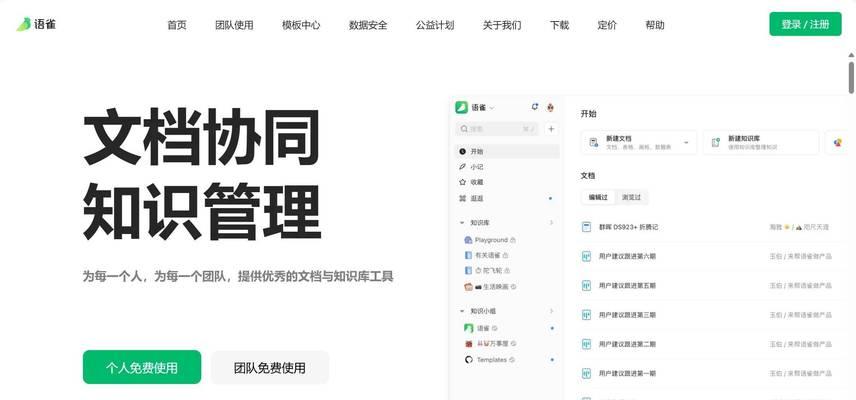This screenshot has width=856, height=400.
Task: Click the author text of 群晖 DS923+ row
Action: [799, 226]
